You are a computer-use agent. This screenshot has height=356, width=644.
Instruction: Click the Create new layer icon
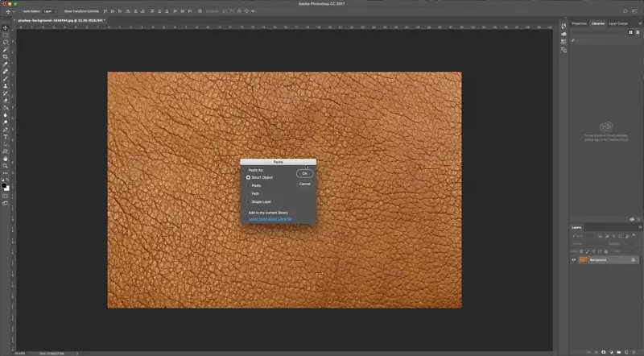point(626,352)
